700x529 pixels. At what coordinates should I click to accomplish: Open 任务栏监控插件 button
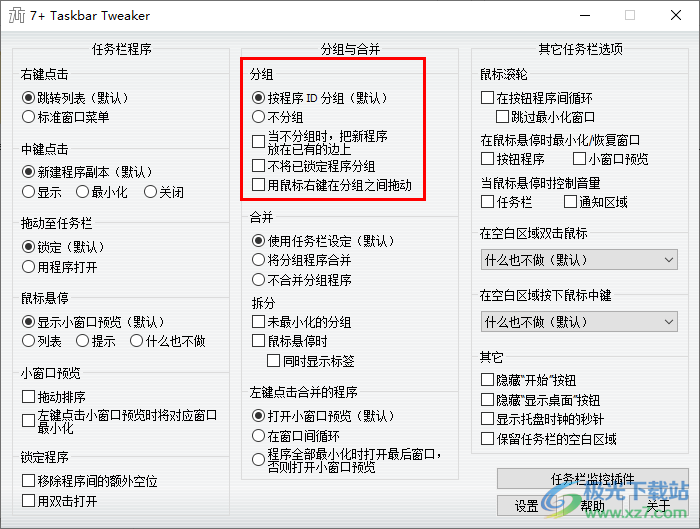[593, 479]
